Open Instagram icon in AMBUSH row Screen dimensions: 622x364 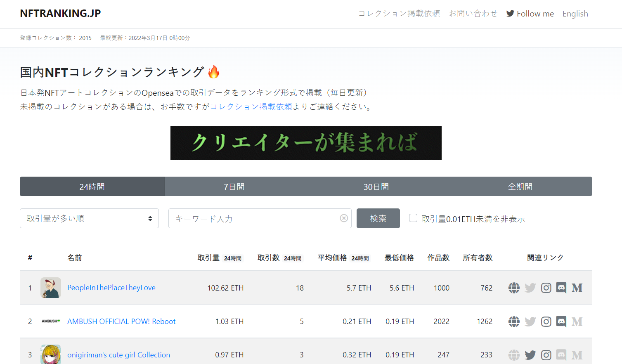click(546, 321)
